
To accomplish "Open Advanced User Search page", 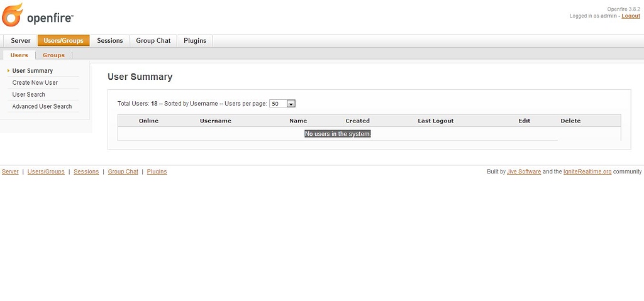I will pos(42,107).
